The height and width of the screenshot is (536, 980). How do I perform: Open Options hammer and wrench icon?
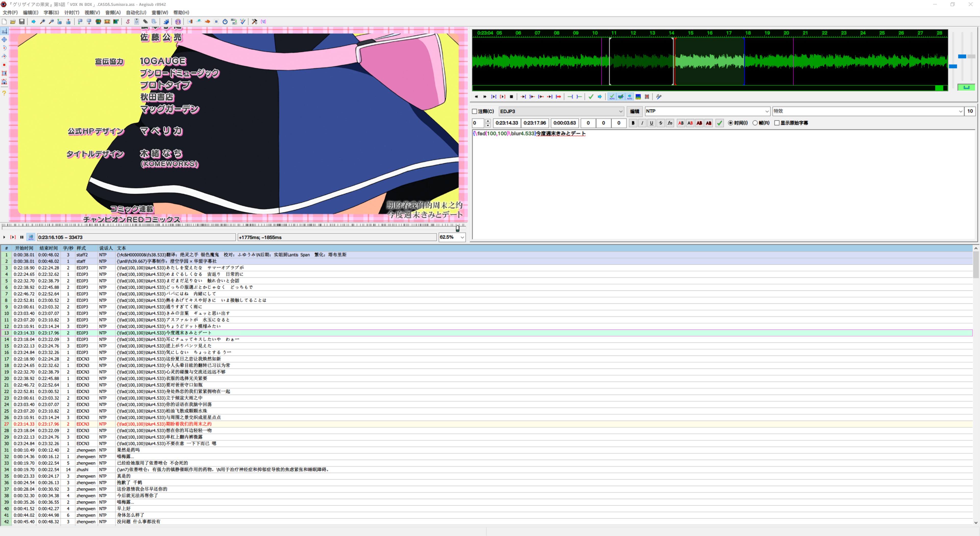coord(254,22)
